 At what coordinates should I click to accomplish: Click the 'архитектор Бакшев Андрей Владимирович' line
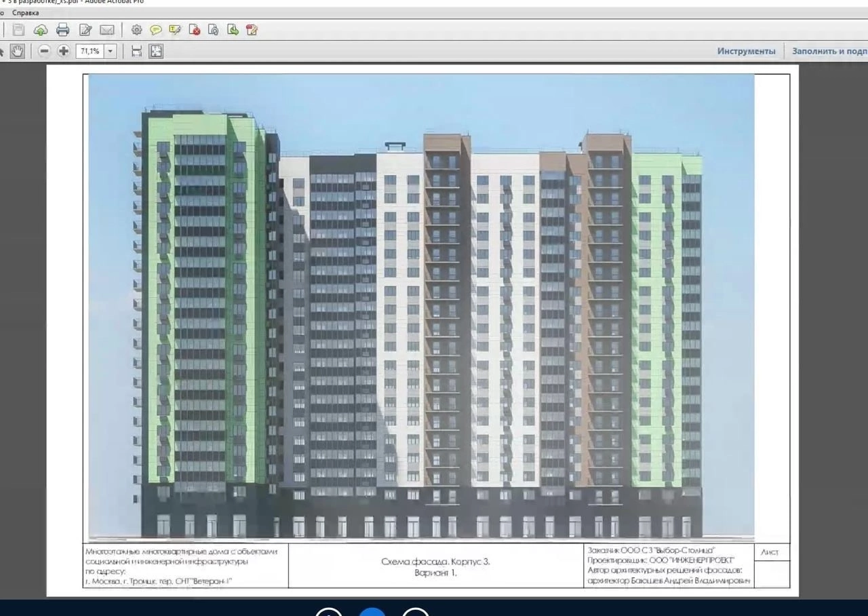click(x=669, y=581)
